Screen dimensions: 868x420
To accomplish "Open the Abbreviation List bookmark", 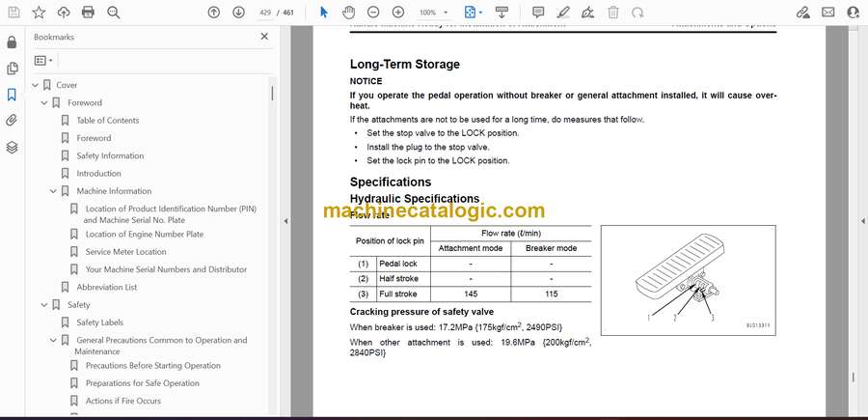I will click(106, 287).
